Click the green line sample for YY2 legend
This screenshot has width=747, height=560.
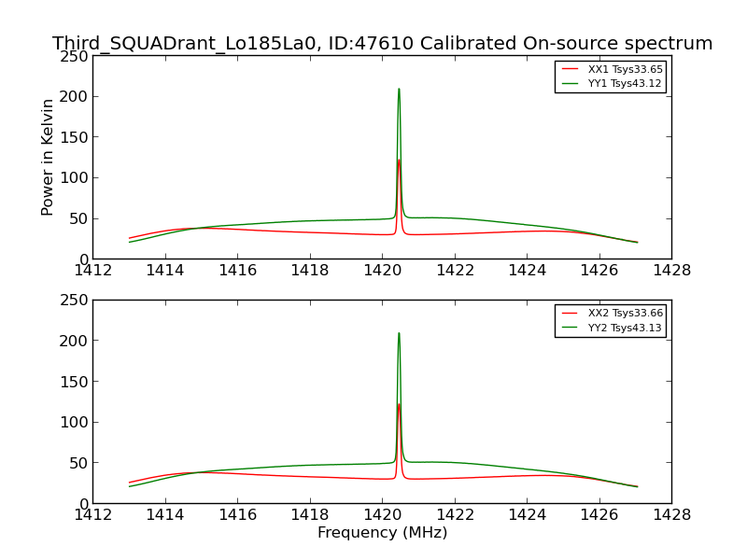[x=570, y=328]
